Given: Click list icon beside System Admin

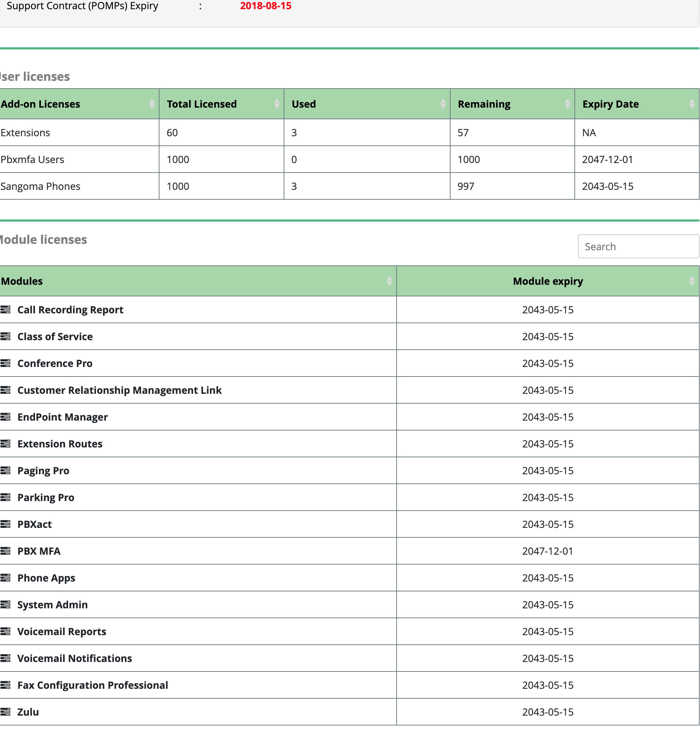Looking at the screenshot, I should pyautogui.click(x=5, y=604).
